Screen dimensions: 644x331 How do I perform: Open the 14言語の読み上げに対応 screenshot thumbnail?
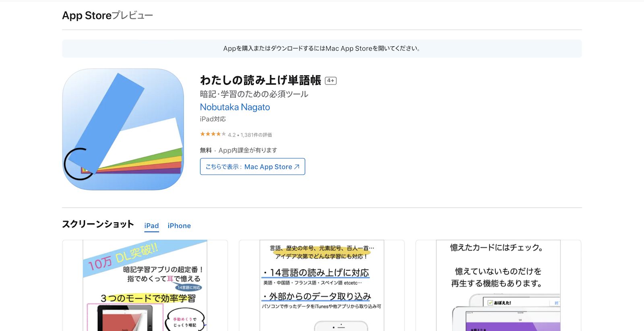click(322, 285)
